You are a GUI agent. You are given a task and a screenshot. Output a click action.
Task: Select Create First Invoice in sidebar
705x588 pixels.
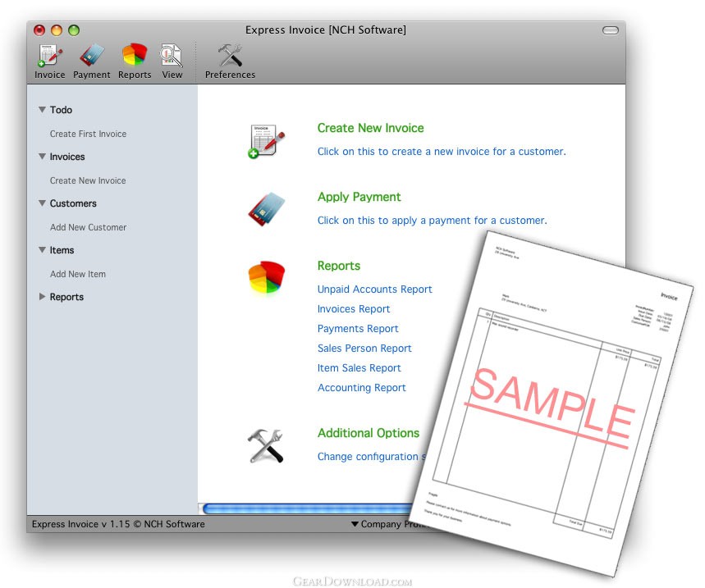[x=88, y=134]
